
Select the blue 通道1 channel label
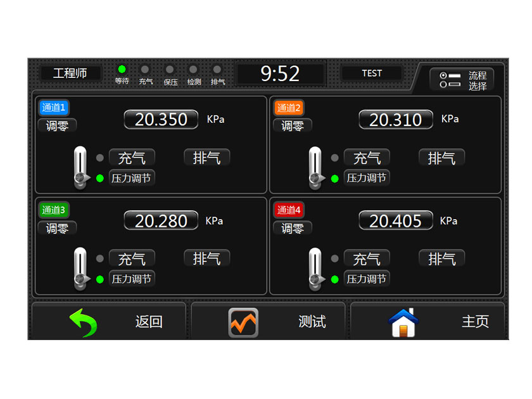coord(54,108)
